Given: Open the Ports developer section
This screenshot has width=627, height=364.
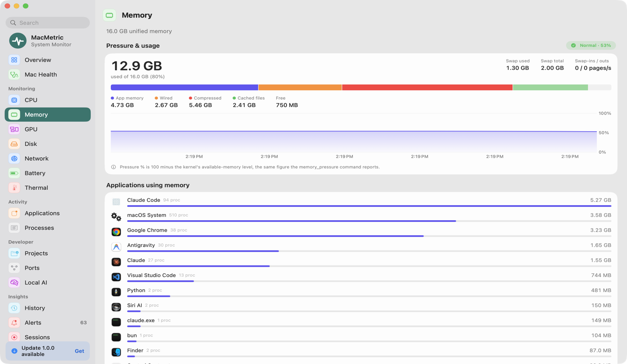Looking at the screenshot, I should click(x=48, y=268).
